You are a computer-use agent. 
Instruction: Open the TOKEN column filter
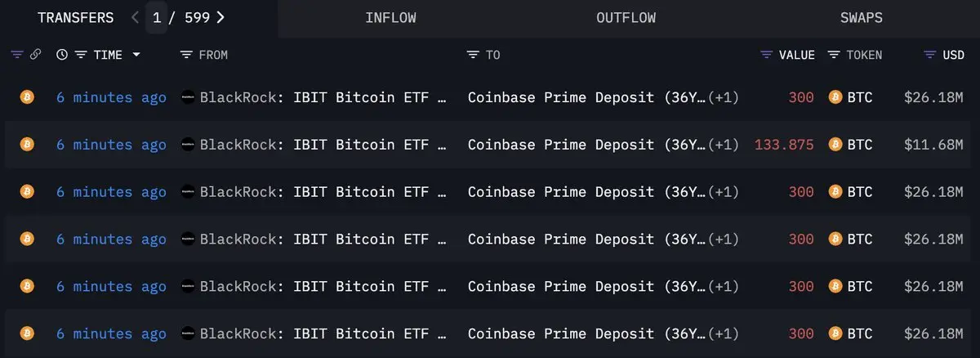834,55
